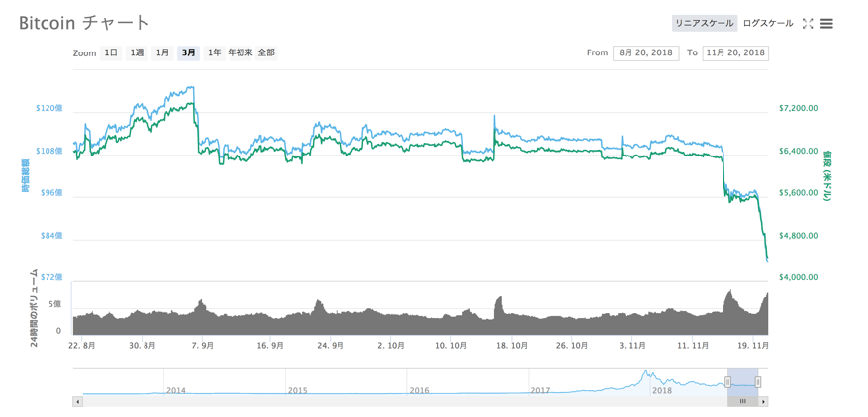The width and height of the screenshot is (868, 417).
Task: Select the 1月 zoom range
Action: [x=162, y=53]
